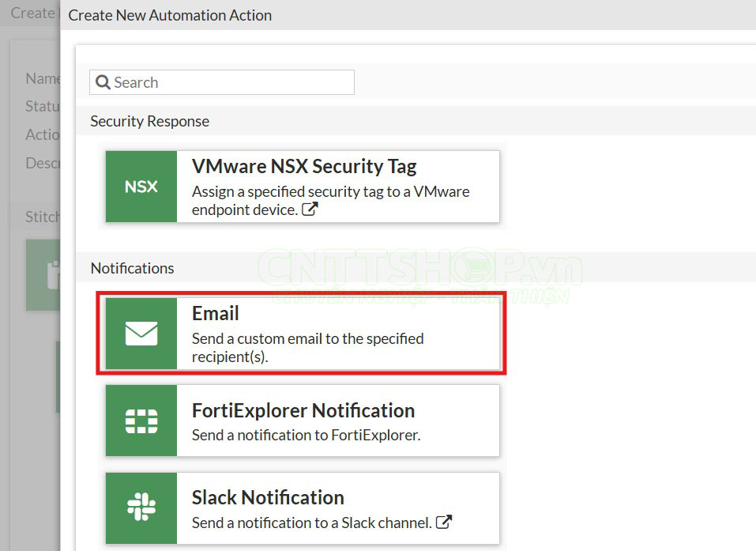Open external link icon beside Slack channel text
The image size is (756, 551).
point(444,522)
